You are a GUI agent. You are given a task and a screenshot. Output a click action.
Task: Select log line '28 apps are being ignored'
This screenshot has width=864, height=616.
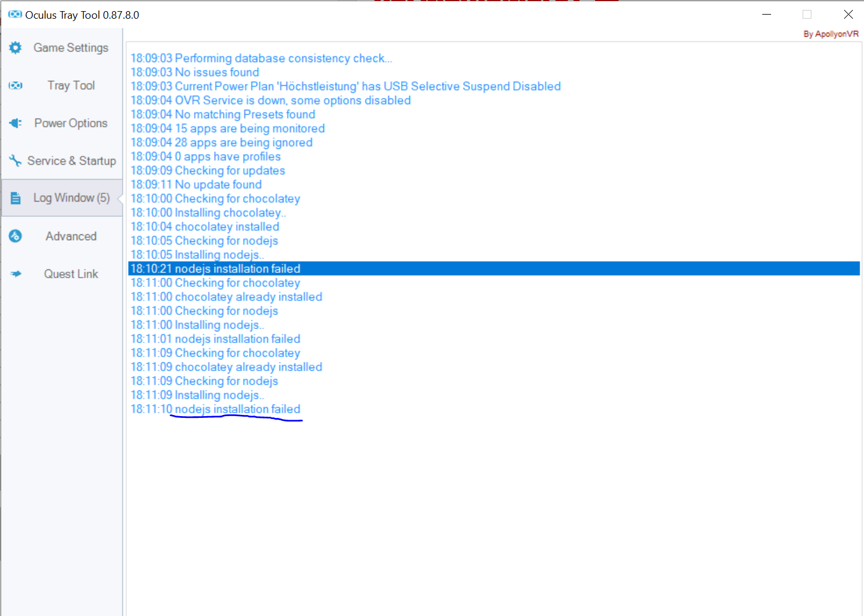click(x=222, y=143)
